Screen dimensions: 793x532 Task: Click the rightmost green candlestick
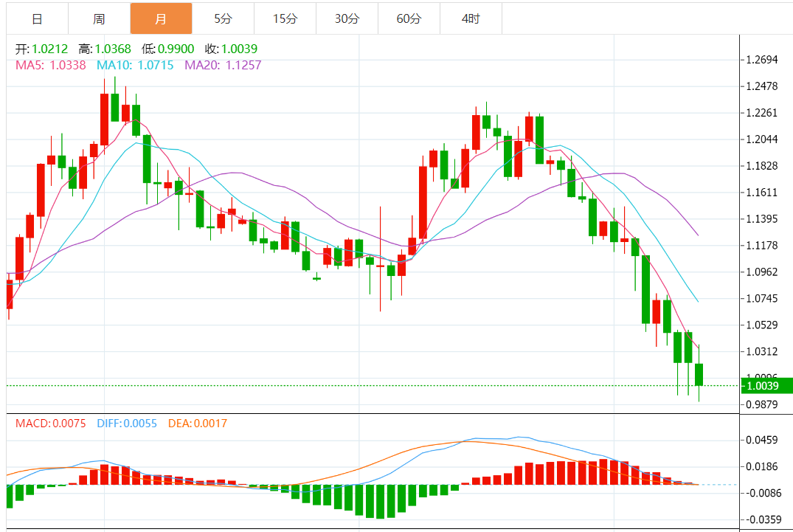tap(699, 374)
